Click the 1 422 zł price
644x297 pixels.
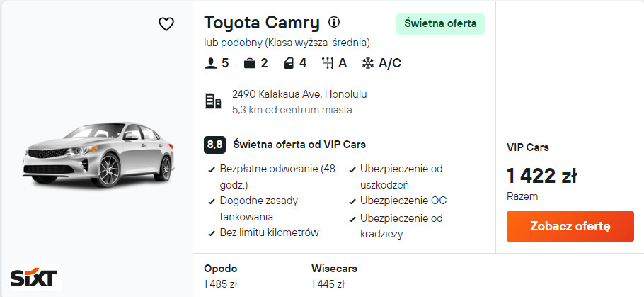coord(542,176)
